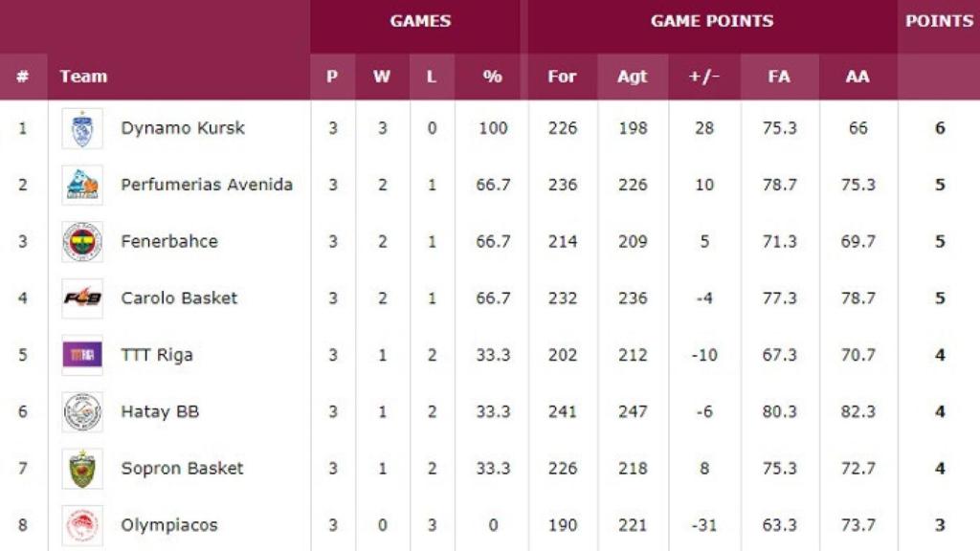Click the Fenerbahce team crest
The image size is (980, 551).
pyautogui.click(x=82, y=241)
